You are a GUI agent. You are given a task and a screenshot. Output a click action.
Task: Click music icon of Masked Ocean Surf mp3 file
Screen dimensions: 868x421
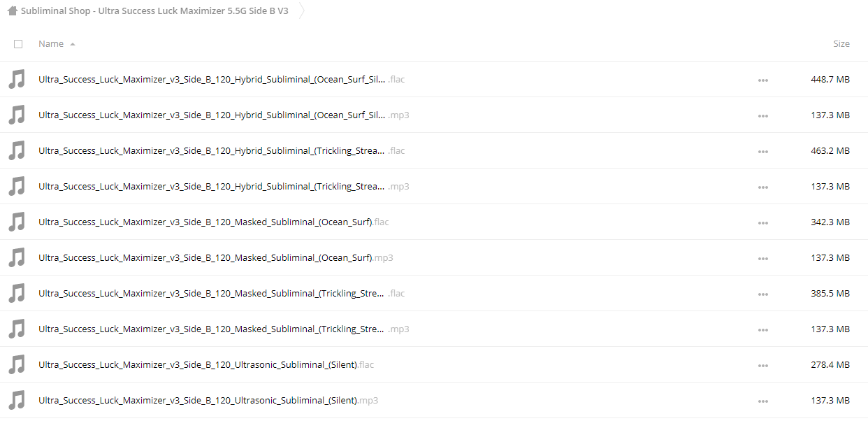coord(17,257)
